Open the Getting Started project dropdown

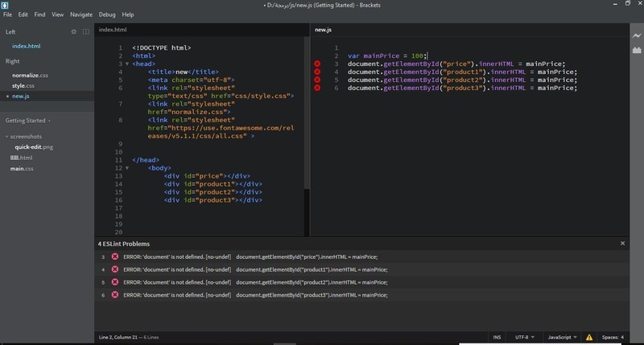click(28, 121)
